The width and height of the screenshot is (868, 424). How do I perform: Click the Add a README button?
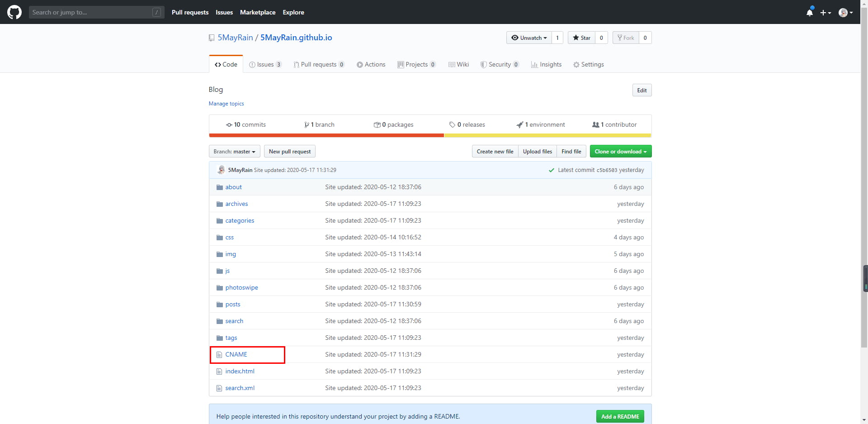click(620, 417)
